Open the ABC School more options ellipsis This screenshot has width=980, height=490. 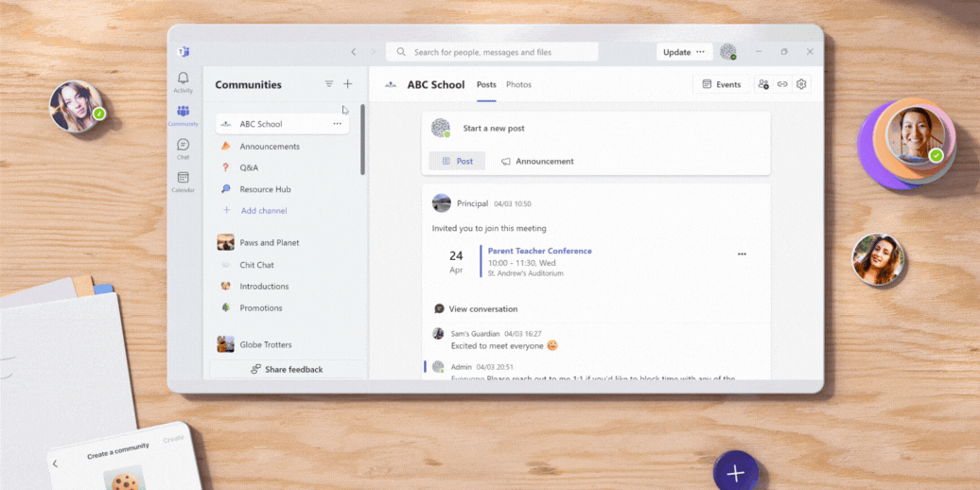(338, 124)
